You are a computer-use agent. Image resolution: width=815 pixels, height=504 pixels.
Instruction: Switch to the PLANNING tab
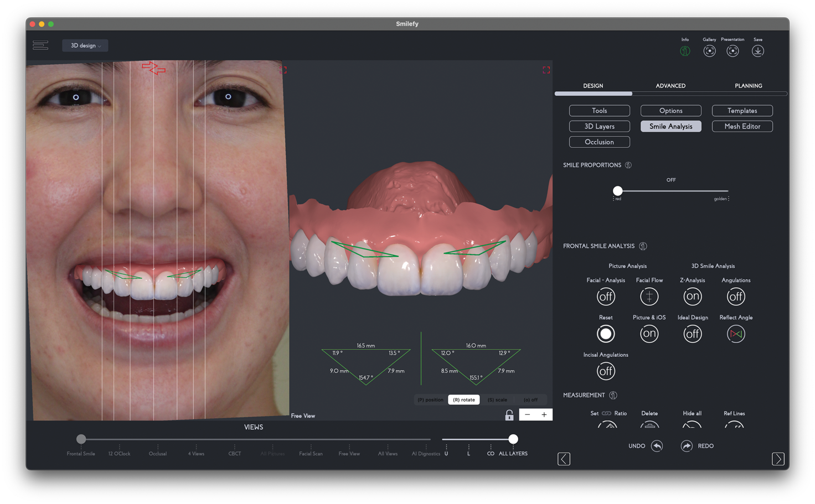[749, 86]
